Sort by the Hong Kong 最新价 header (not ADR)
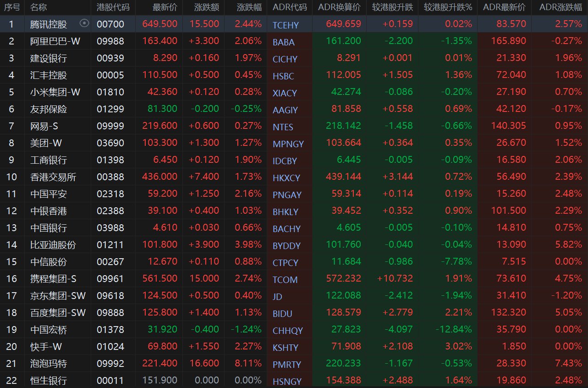 165,7
